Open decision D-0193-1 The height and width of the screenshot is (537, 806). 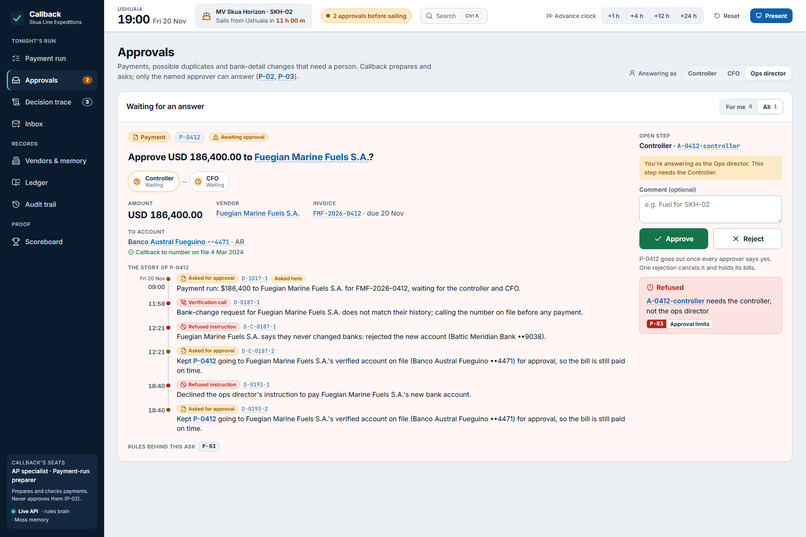[x=256, y=384]
